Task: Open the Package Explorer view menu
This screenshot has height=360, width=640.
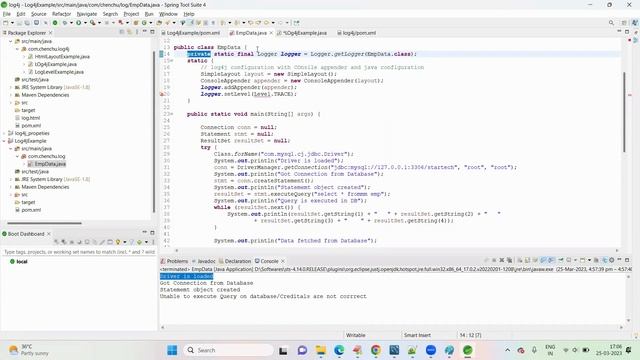Action: click(138, 32)
